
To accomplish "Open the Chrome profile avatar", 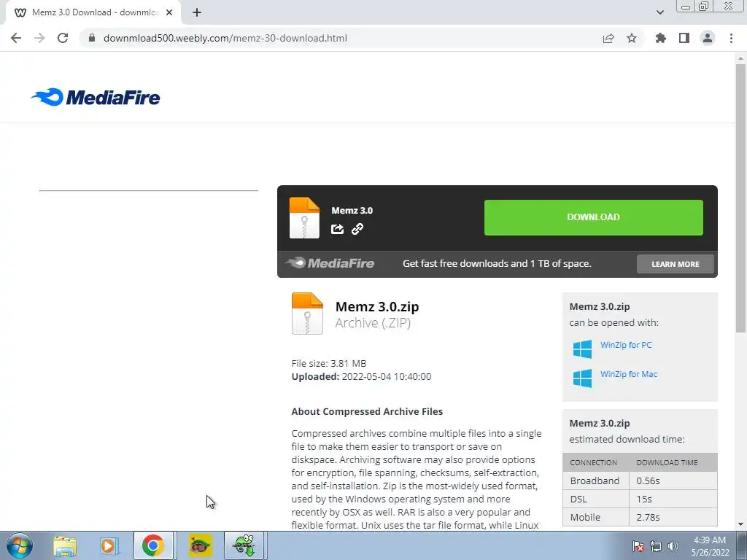I will (x=708, y=38).
